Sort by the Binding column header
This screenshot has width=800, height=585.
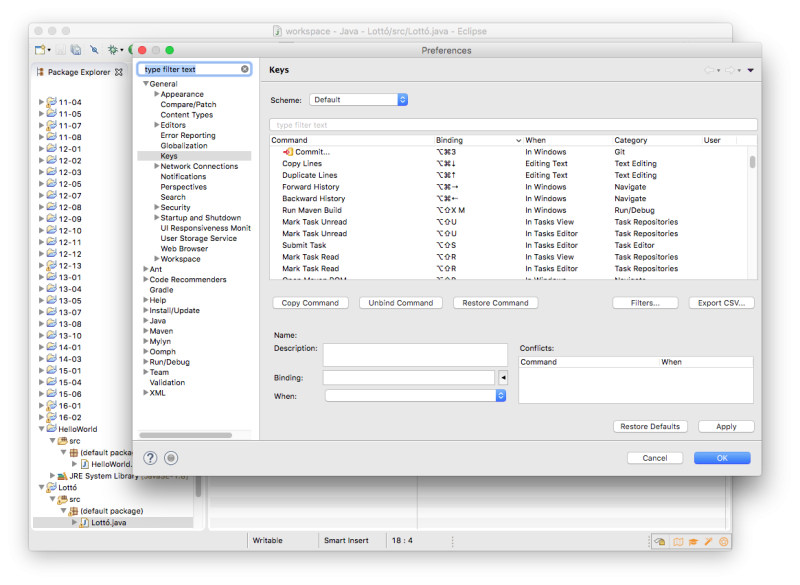[x=478, y=140]
